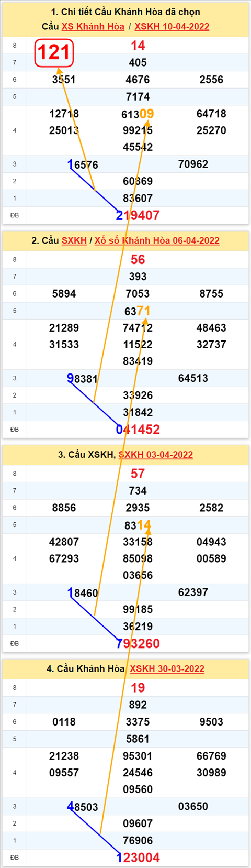Click number 61309 with orange digits
The height and width of the screenshot is (868, 251).
138,114
